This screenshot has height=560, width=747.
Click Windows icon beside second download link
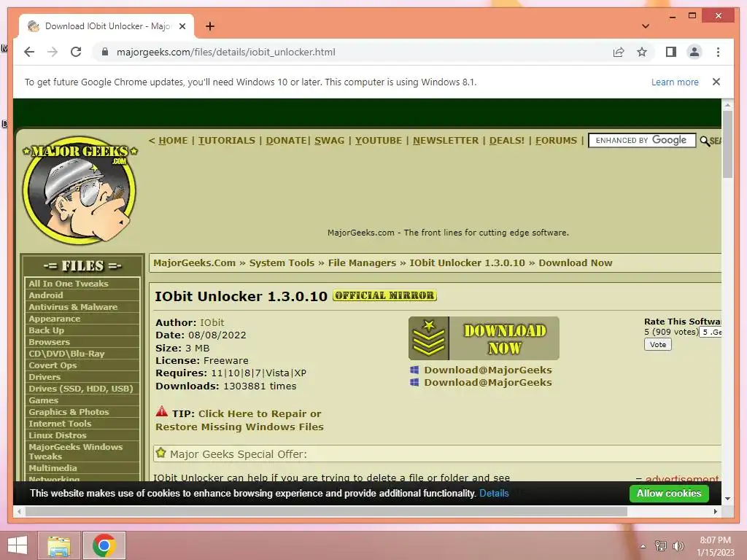414,382
